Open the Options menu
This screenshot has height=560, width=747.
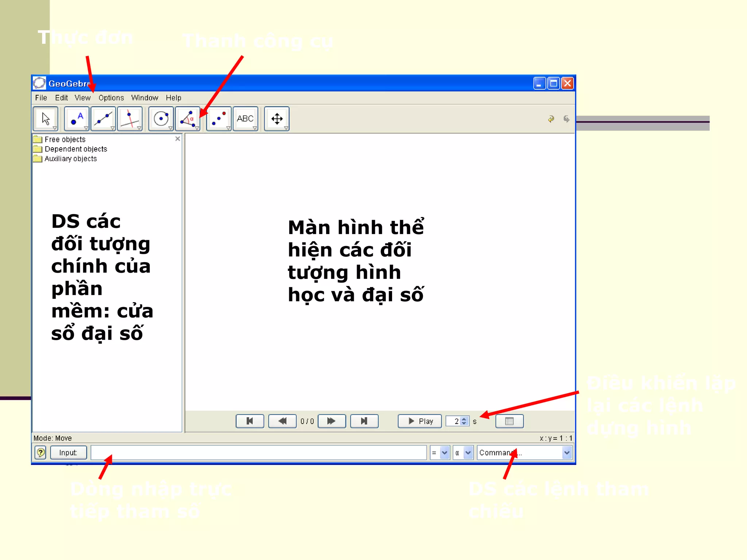[x=111, y=98]
